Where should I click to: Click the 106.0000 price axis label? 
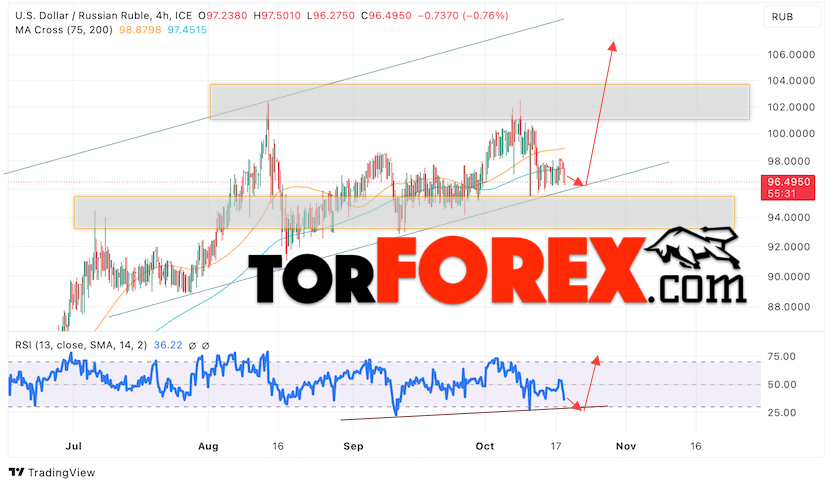(791, 54)
